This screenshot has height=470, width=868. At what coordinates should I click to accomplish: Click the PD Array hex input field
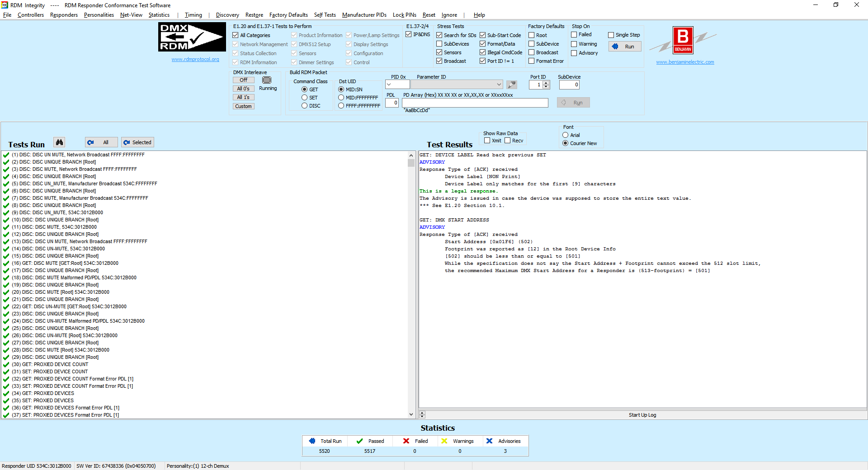[475, 103]
